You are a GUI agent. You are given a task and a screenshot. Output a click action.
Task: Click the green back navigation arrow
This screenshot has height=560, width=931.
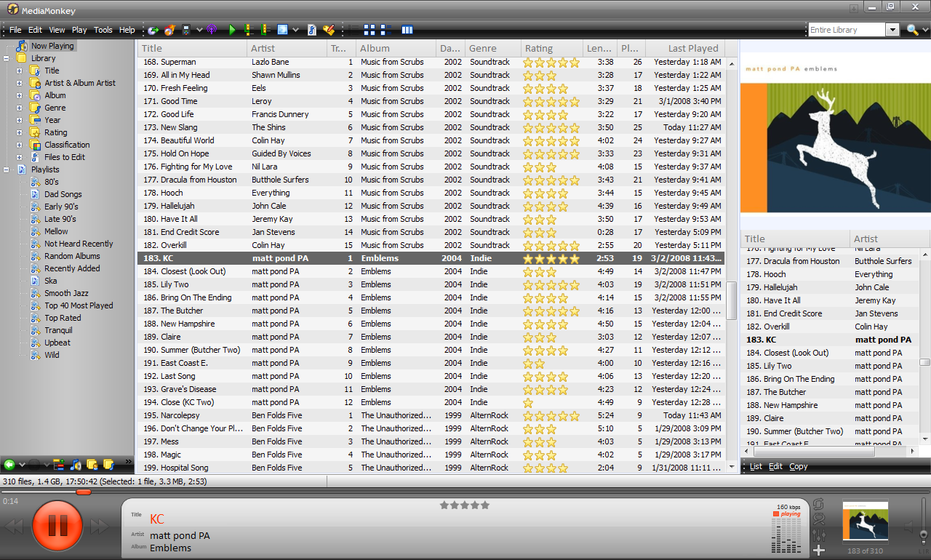click(153, 30)
